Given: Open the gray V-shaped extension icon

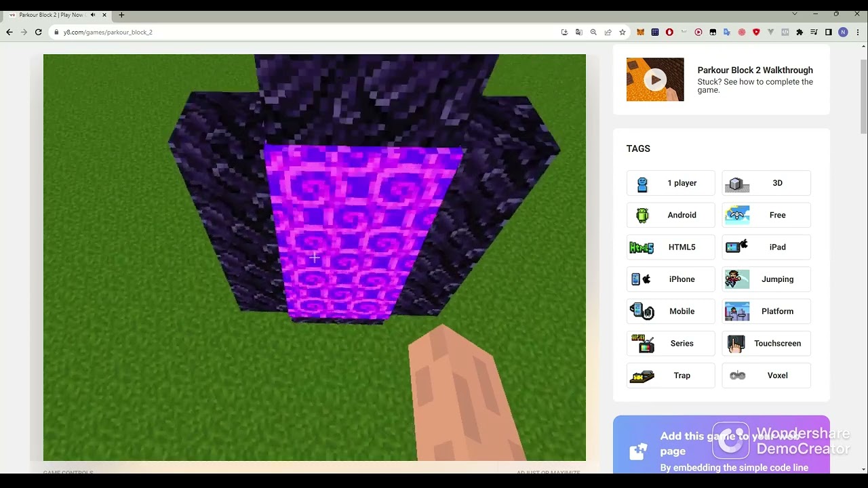Looking at the screenshot, I should 771,32.
